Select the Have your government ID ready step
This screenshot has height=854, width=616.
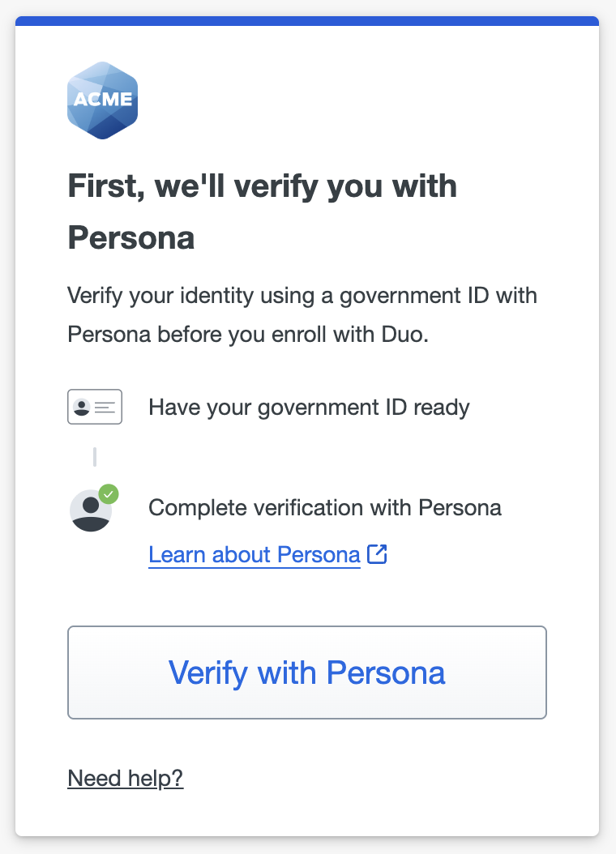(x=309, y=407)
